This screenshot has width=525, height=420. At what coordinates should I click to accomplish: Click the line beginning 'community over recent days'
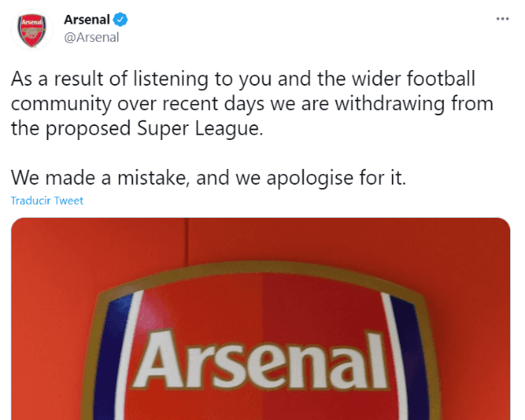click(252, 104)
